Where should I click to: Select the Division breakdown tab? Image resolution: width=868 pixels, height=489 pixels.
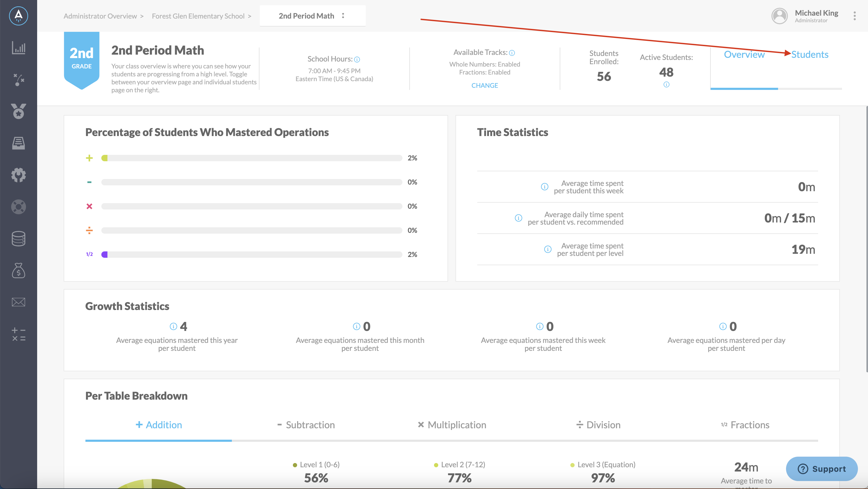[x=598, y=425]
